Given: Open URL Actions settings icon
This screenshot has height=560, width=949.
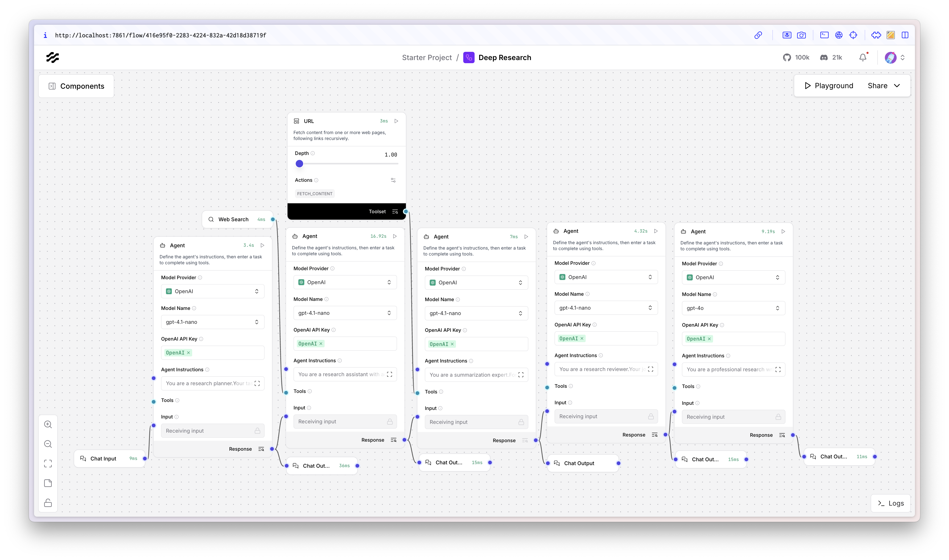Looking at the screenshot, I should (393, 180).
